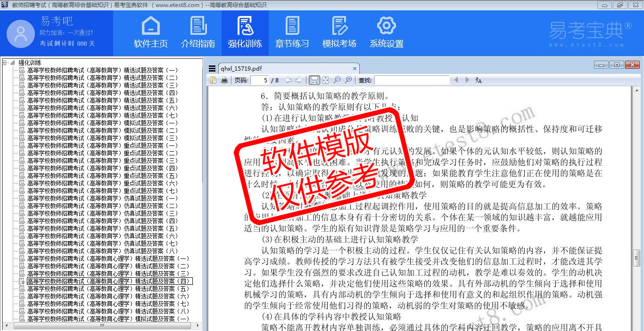The height and width of the screenshot is (331, 644).
Task: Open 高等教育学 模拟试题及答案（三）
Action: [x=103, y=138]
